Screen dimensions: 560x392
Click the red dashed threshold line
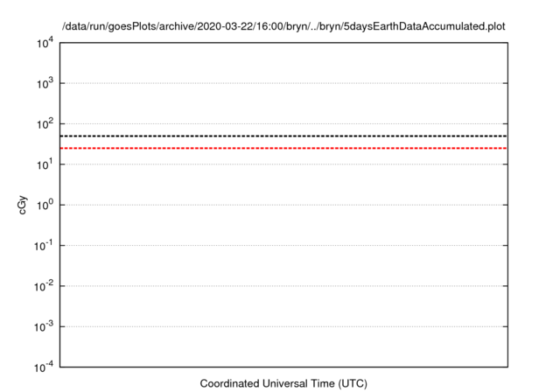click(x=283, y=148)
